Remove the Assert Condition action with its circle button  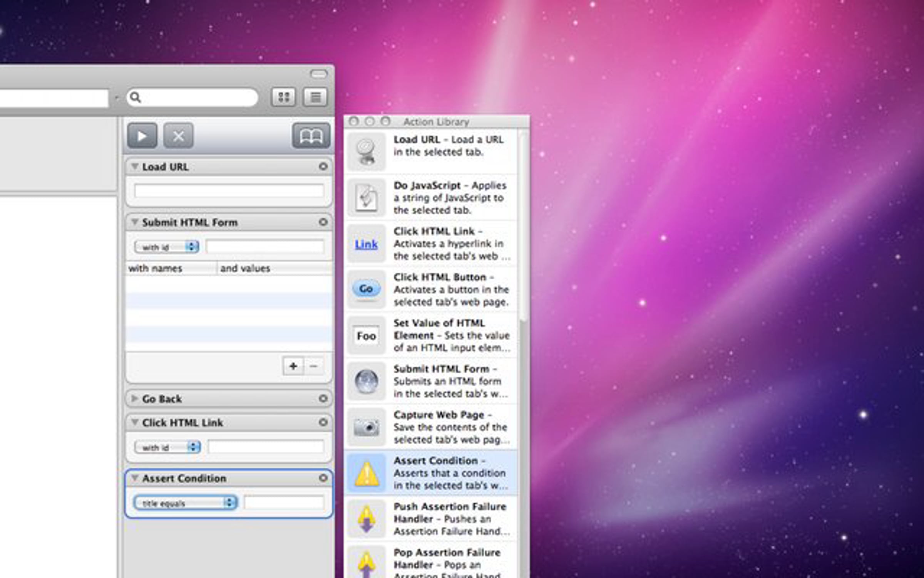pos(323,478)
